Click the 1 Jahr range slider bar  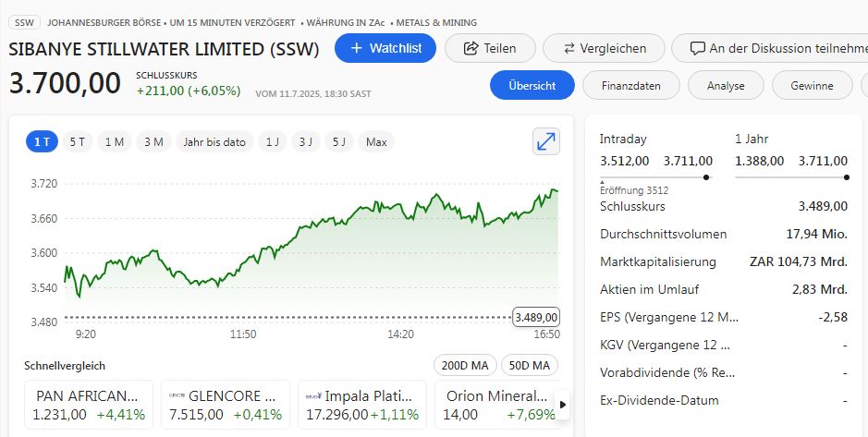(x=790, y=176)
